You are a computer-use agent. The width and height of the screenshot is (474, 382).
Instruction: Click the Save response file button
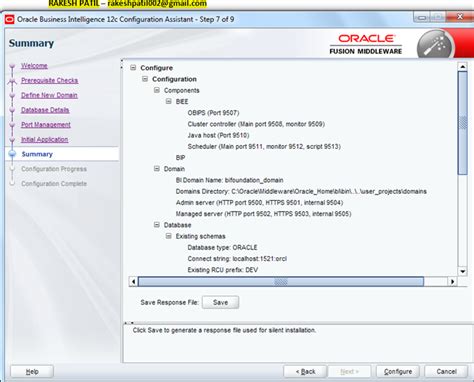click(220, 302)
